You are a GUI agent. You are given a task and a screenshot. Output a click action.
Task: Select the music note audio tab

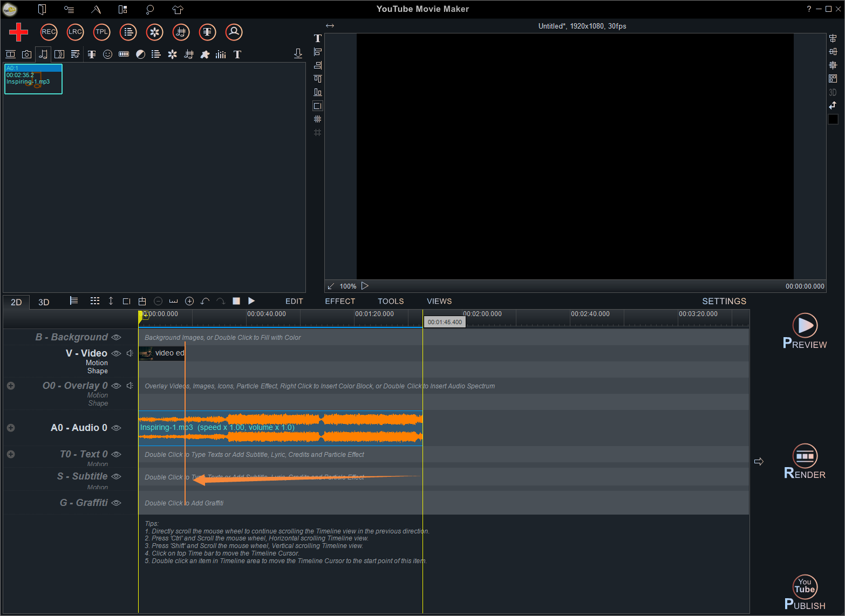[x=43, y=54]
